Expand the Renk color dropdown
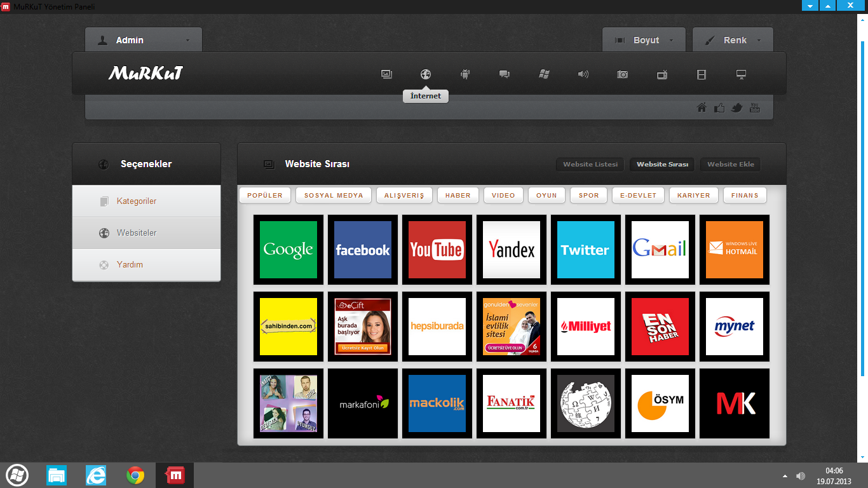Screen dimensions: 868x488 [733, 40]
